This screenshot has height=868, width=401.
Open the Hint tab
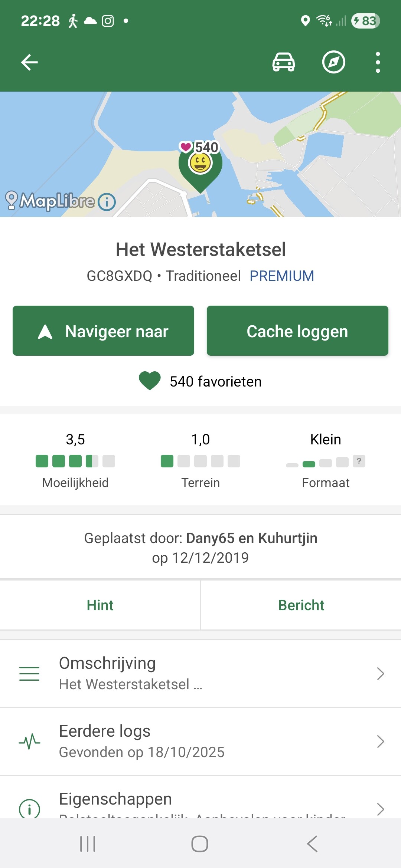(x=100, y=605)
